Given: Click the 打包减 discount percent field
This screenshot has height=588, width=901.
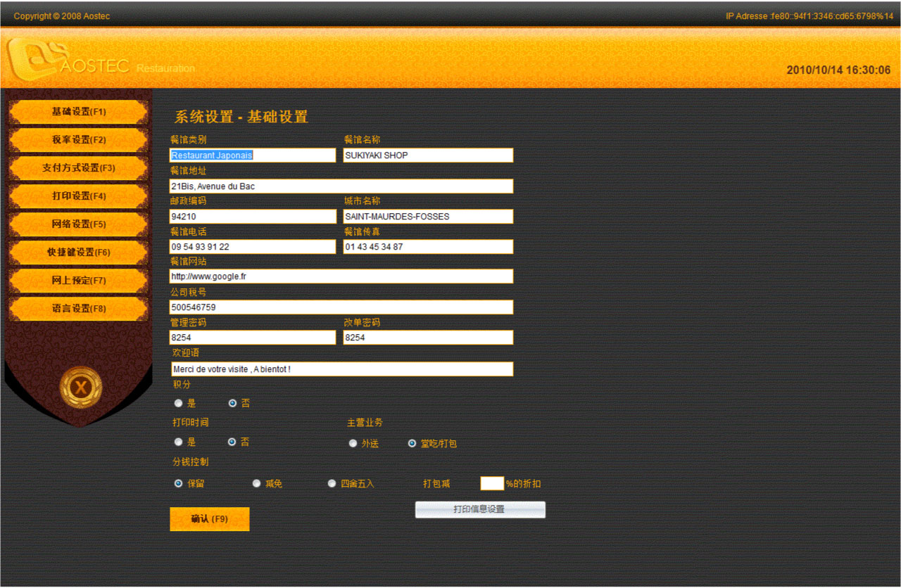Looking at the screenshot, I should 492,484.
